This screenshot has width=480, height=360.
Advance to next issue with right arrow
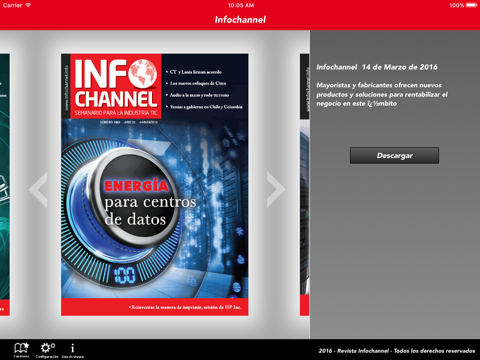click(276, 190)
